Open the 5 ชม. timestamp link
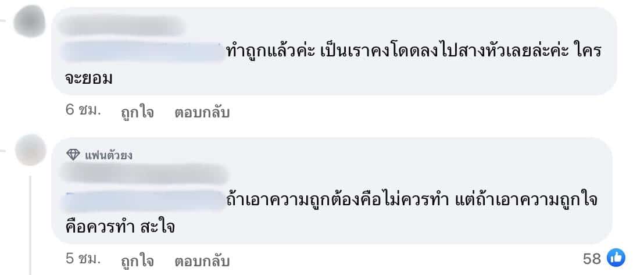Image resolution: width=644 pixels, height=275 pixels. [83, 259]
